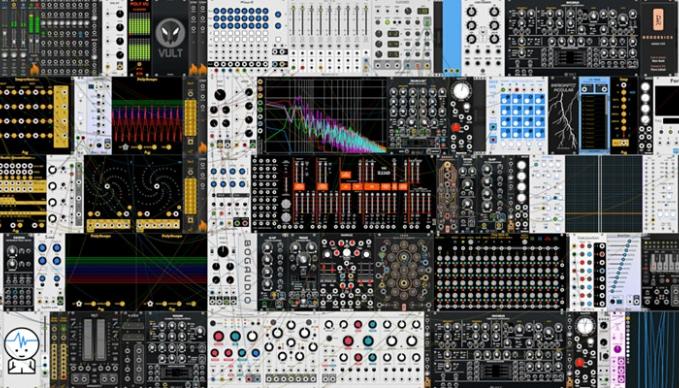
Task: Adjust the last fader of the white eight-channel mixer
Action: [366, 21]
